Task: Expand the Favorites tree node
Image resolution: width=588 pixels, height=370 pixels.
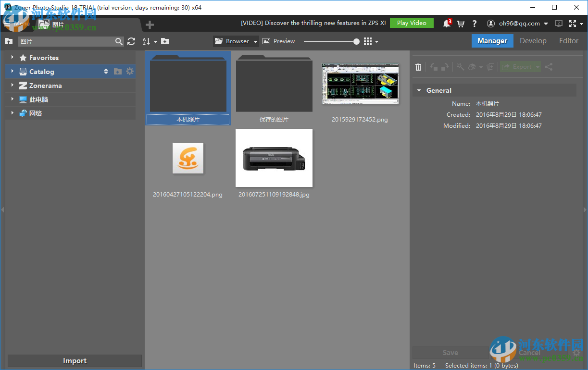Action: pyautogui.click(x=12, y=58)
